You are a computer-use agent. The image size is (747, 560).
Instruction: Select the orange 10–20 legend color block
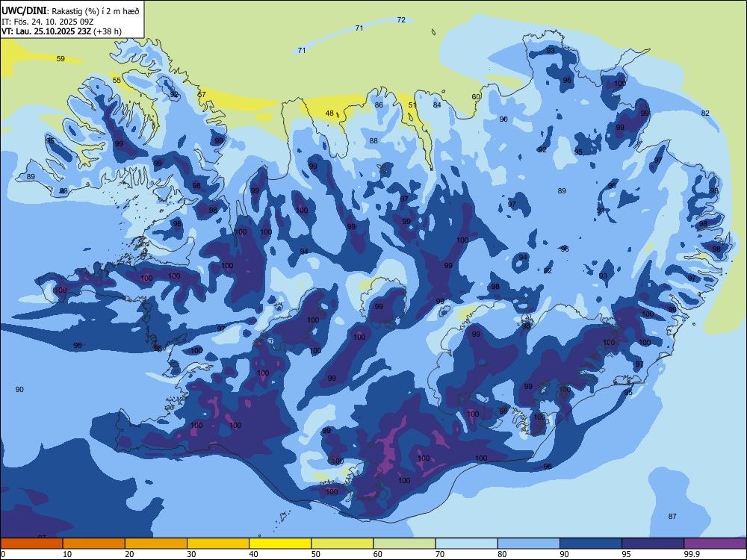coord(94,544)
